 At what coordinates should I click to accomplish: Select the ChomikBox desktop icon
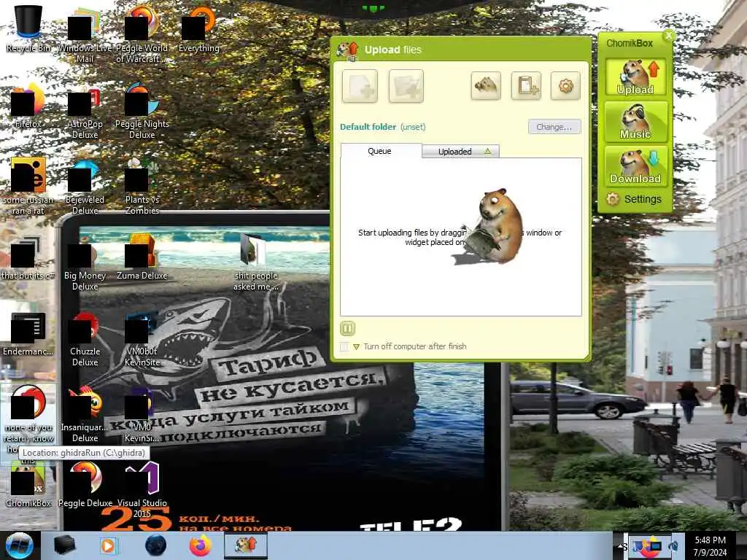(x=28, y=485)
